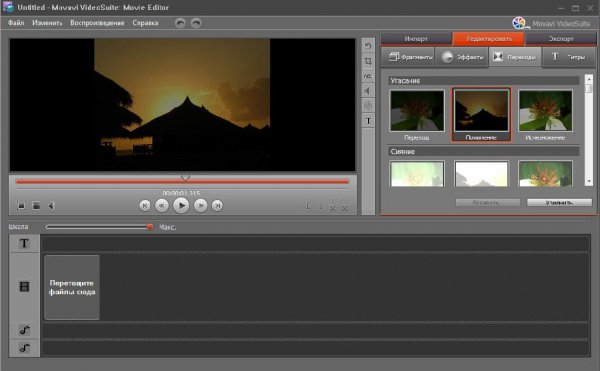This screenshot has height=371, width=600.
Task: Select the middle white Сияние thumbnail
Action: [x=481, y=174]
